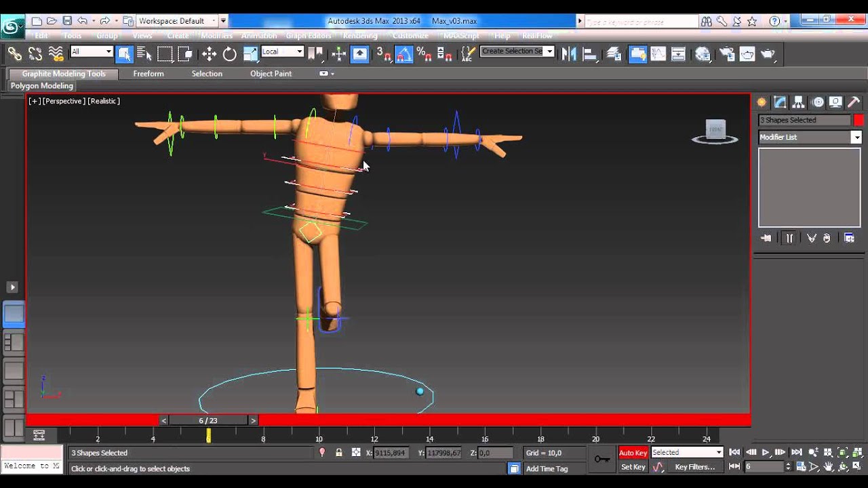This screenshot has height=488, width=868.
Task: Activate the Select and Rotate tool
Action: (x=230, y=54)
